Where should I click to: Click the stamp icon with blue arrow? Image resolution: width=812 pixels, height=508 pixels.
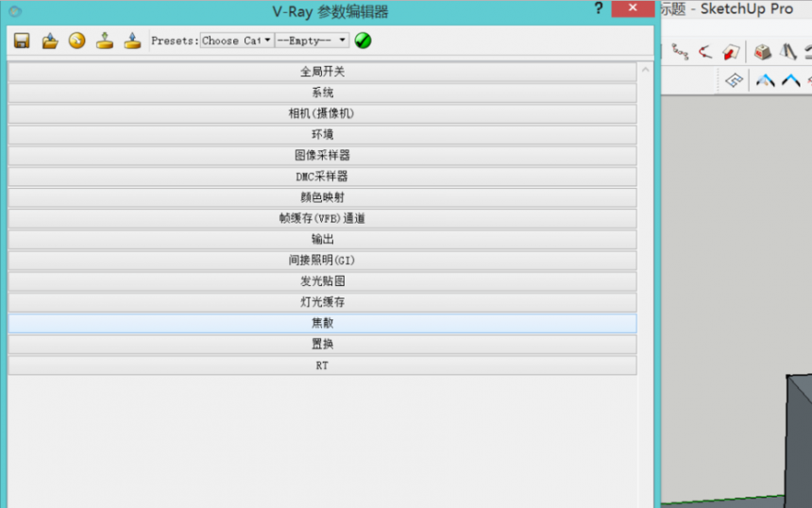(x=132, y=41)
